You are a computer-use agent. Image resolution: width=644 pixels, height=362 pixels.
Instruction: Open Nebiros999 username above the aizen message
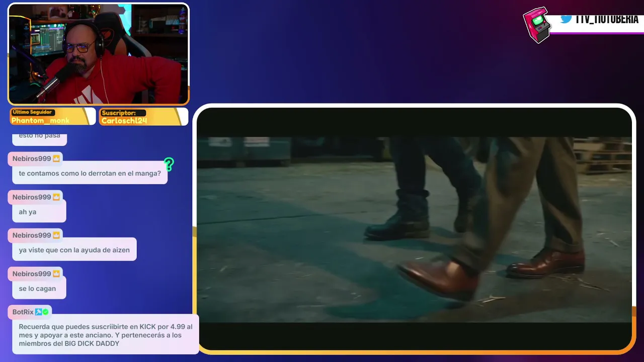click(32, 235)
